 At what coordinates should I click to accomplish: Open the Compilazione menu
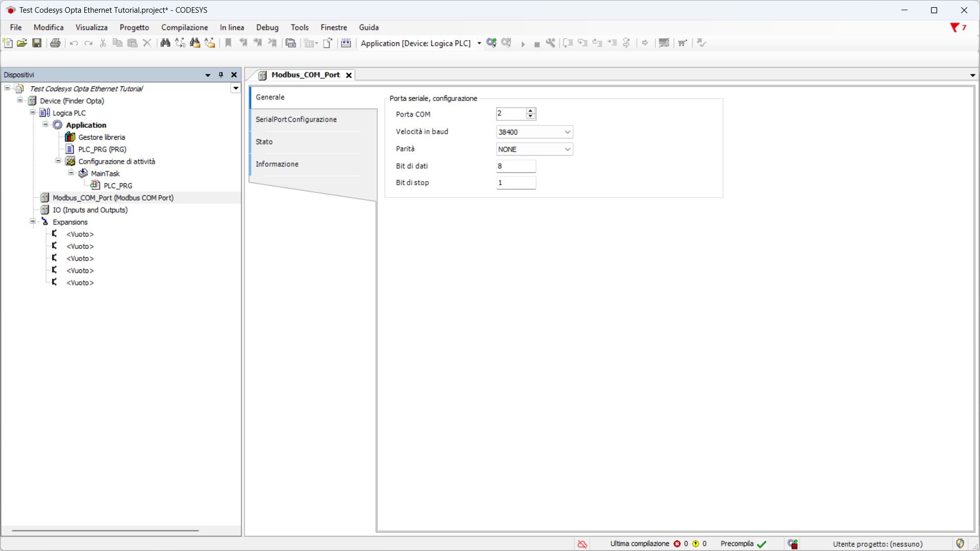184,28
